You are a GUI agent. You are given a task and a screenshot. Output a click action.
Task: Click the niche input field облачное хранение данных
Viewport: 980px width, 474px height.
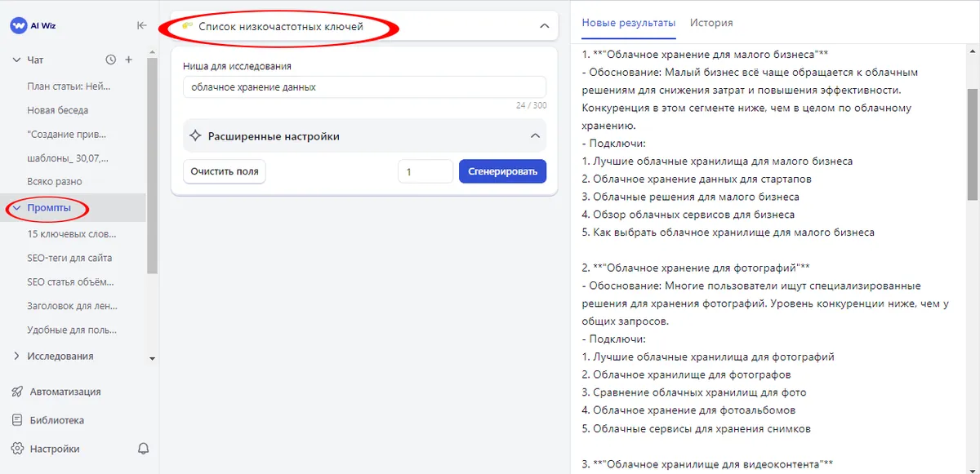point(363,86)
